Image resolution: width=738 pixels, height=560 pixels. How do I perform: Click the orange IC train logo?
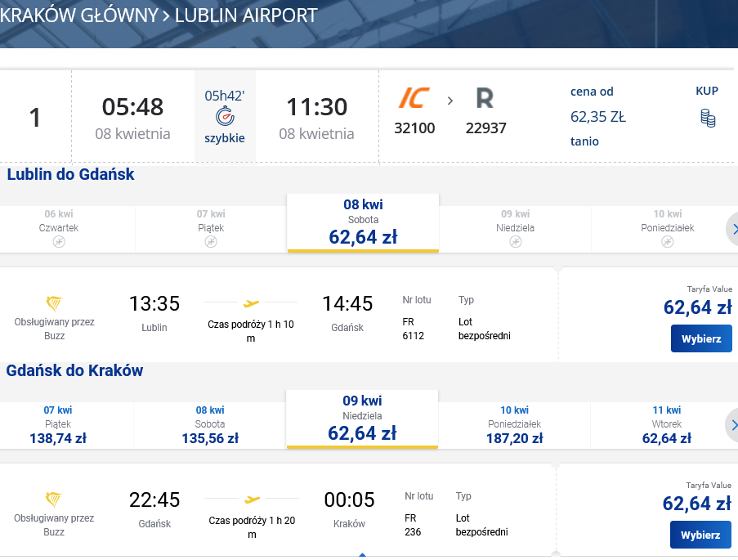[414, 98]
